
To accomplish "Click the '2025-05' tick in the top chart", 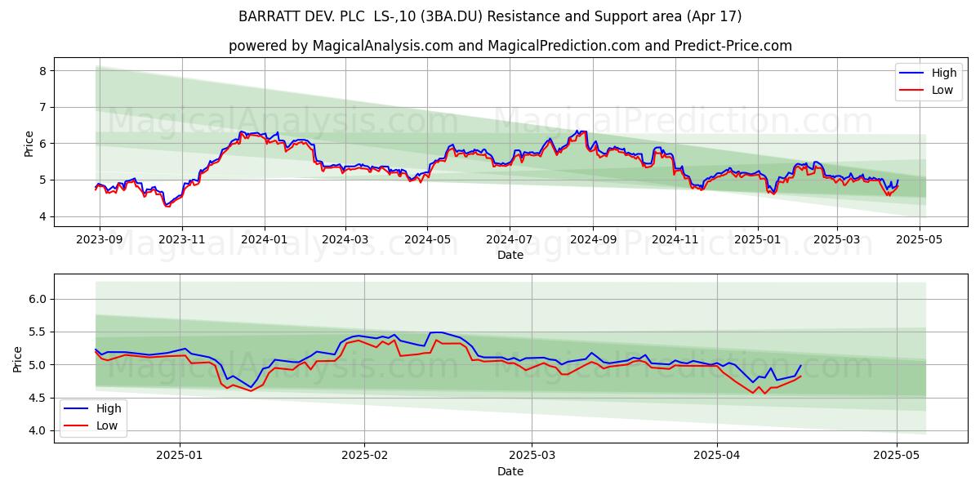I will [920, 240].
